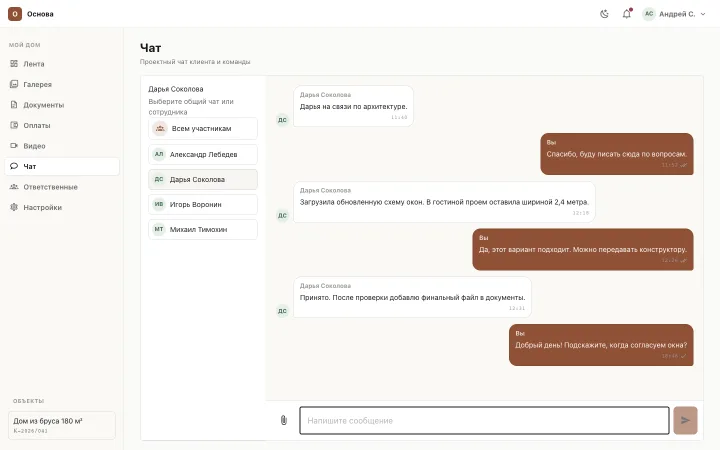720x450 pixels.
Task: Click message 'Добрый день! Подскажите, когда согласуем окна?'
Action: [601, 345]
